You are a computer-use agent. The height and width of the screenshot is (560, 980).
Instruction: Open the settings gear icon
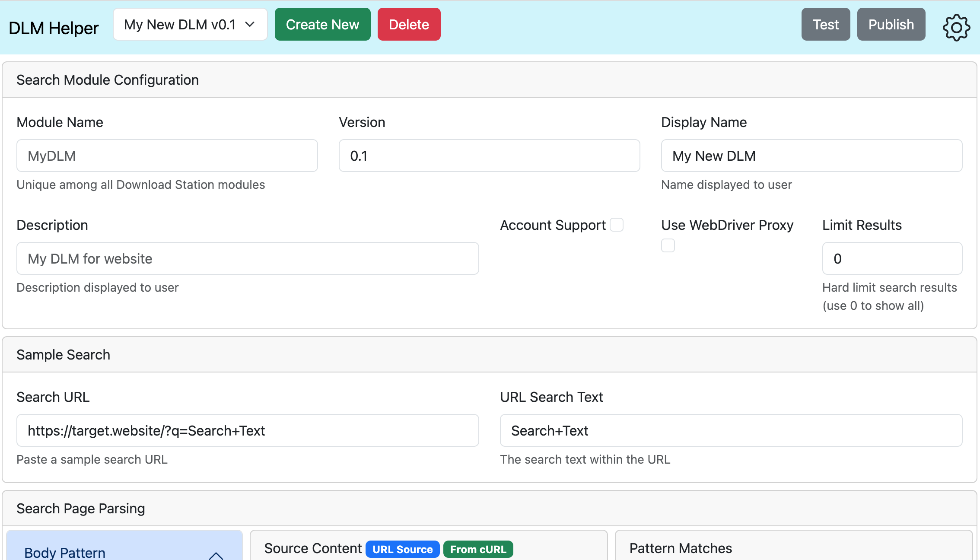pos(956,27)
